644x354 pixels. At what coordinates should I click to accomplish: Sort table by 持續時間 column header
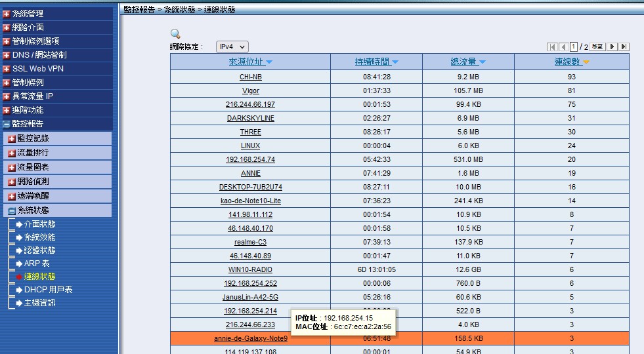372,62
